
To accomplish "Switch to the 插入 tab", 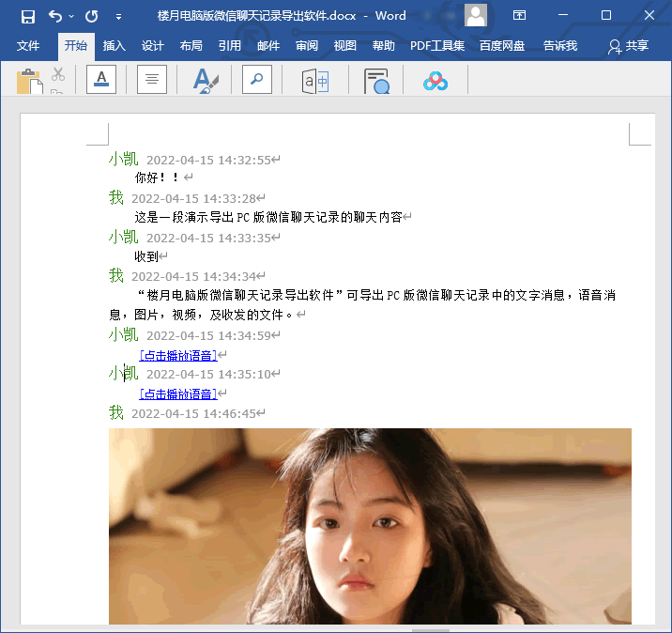I will [114, 45].
